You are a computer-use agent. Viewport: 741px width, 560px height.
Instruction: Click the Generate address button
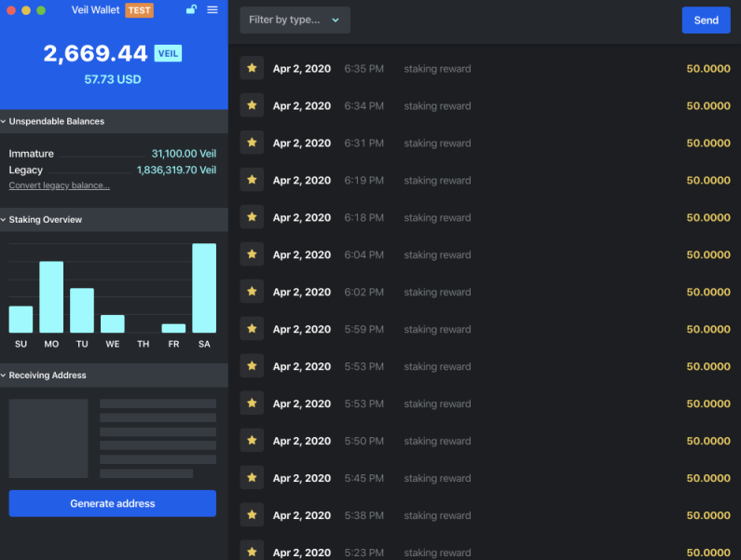[113, 503]
